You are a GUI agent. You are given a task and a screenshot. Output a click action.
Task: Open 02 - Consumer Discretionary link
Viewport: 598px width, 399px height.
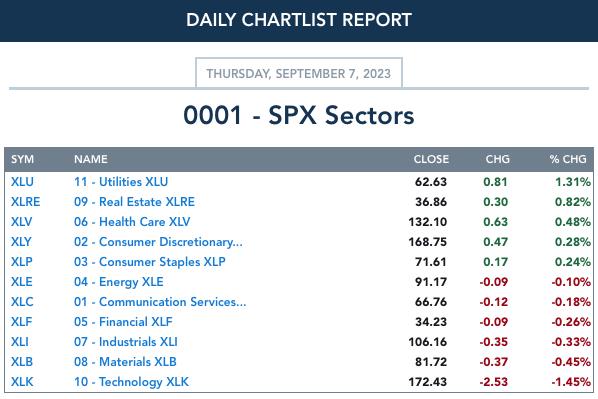coord(158,242)
